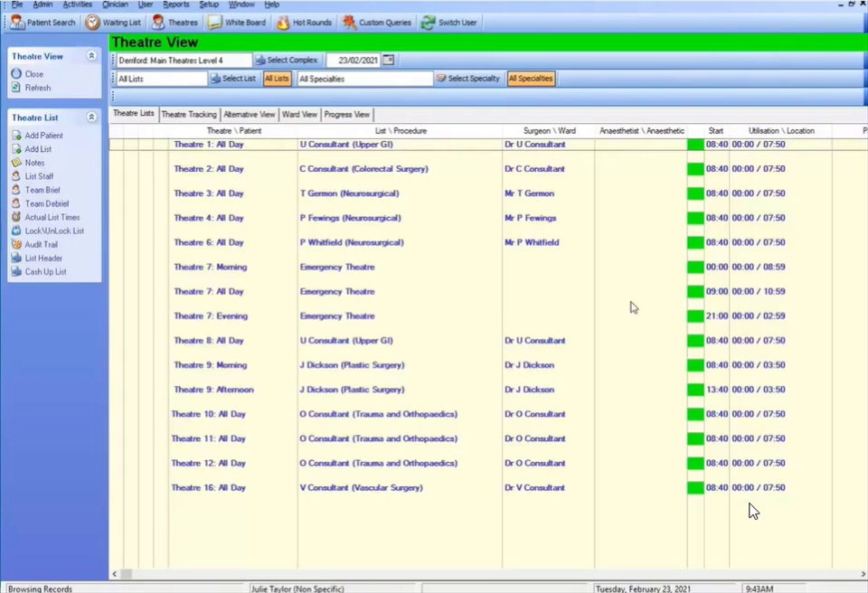
Task: Collapse the Theatre List sidebar panel
Action: pyautogui.click(x=91, y=118)
